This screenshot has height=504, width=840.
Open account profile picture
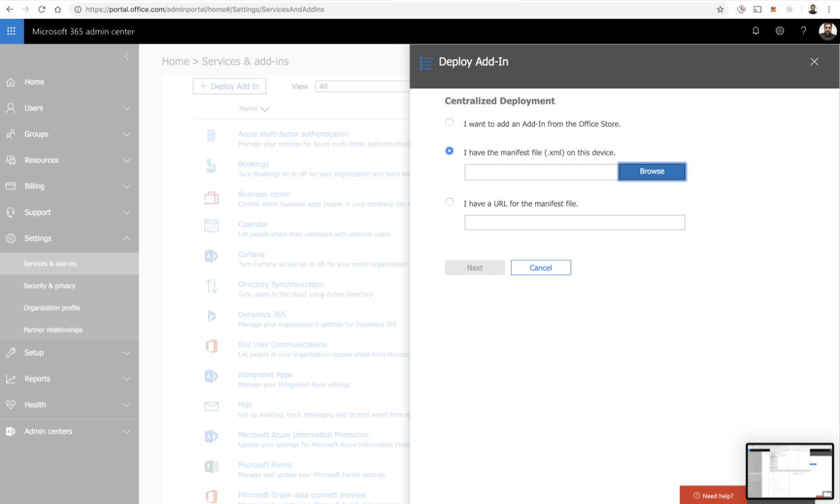click(x=828, y=31)
